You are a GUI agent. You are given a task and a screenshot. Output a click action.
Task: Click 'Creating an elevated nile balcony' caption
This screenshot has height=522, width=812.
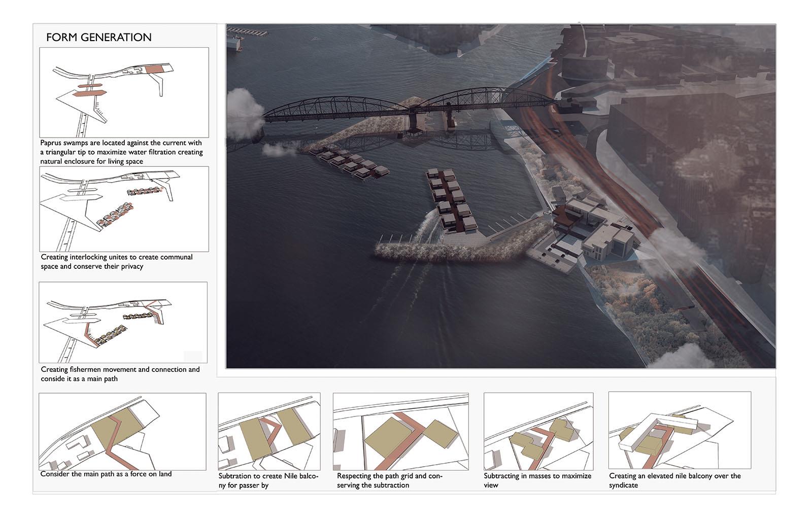point(674,480)
